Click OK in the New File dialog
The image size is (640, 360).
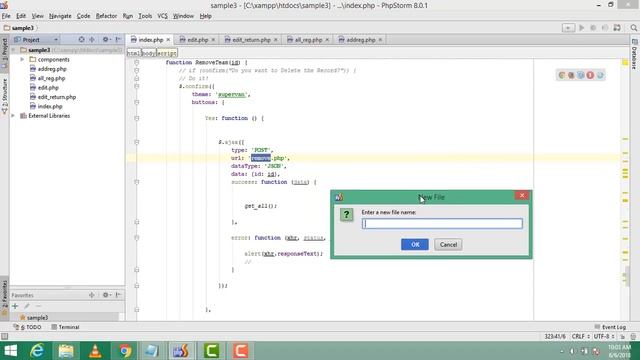coord(415,244)
